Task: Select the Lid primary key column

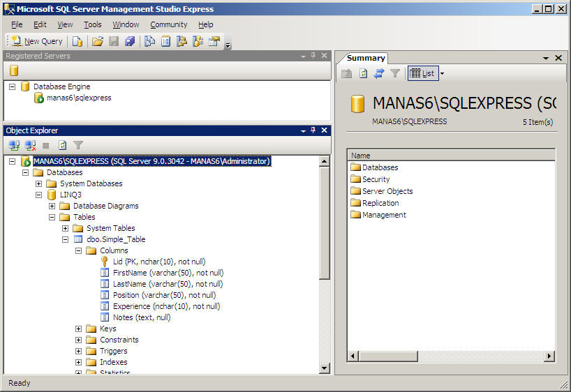Action: (159, 262)
